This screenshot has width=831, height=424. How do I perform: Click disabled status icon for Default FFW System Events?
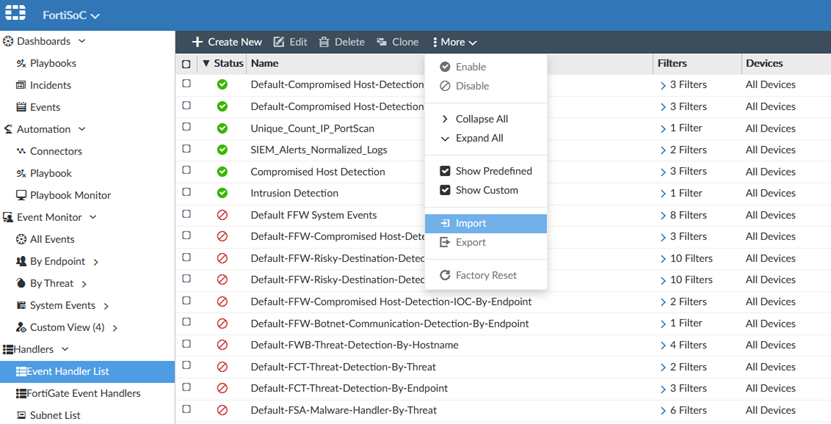coord(222,215)
